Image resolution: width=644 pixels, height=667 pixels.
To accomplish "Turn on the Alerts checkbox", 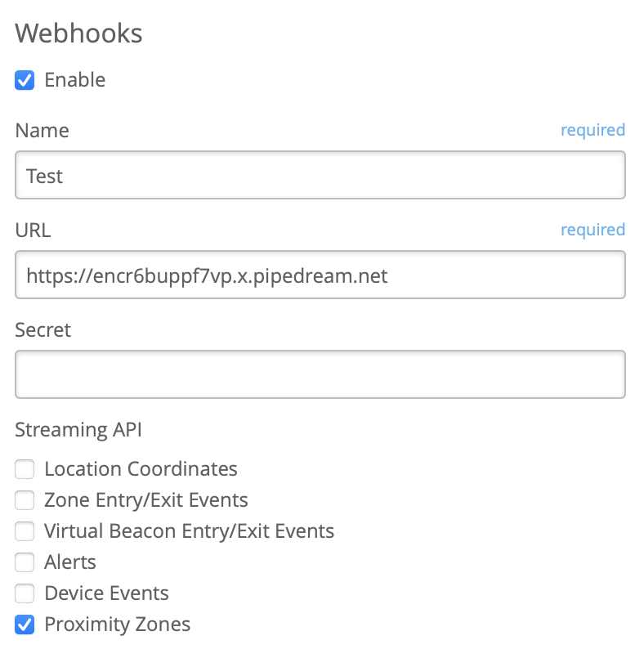I will (25, 562).
